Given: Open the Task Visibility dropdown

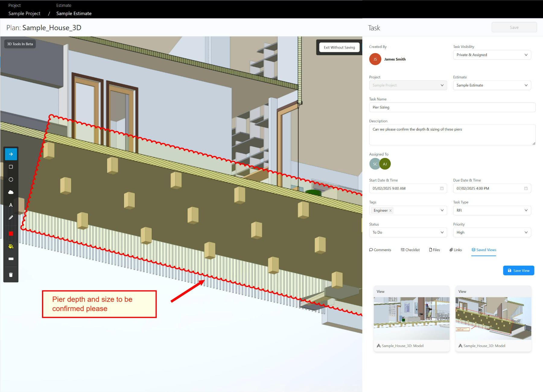Looking at the screenshot, I should [x=492, y=55].
